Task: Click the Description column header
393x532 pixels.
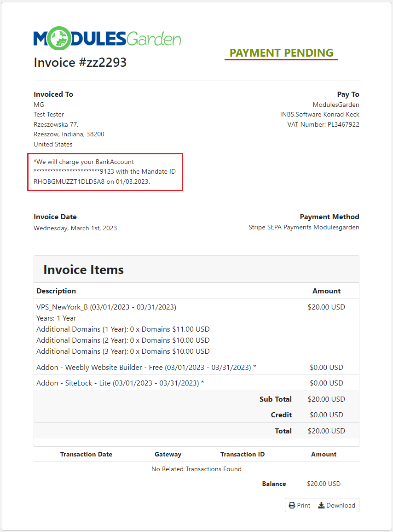Action: coord(56,291)
